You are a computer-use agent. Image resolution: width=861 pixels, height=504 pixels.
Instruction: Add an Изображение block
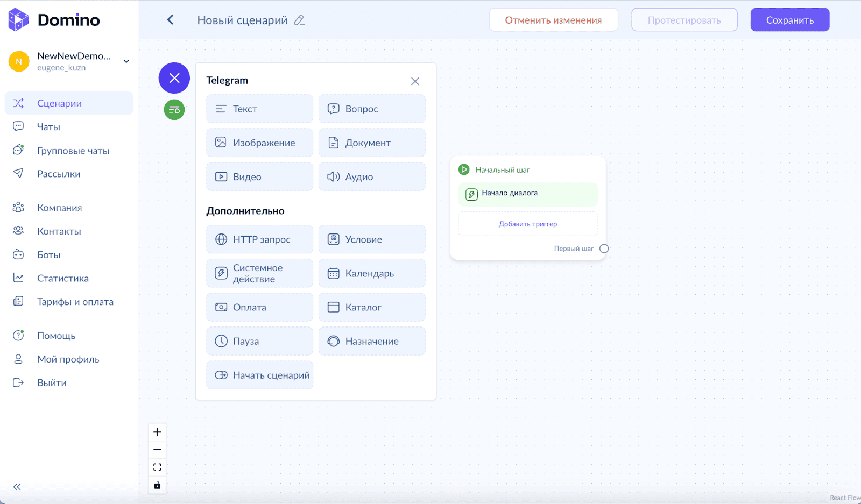[x=259, y=143]
